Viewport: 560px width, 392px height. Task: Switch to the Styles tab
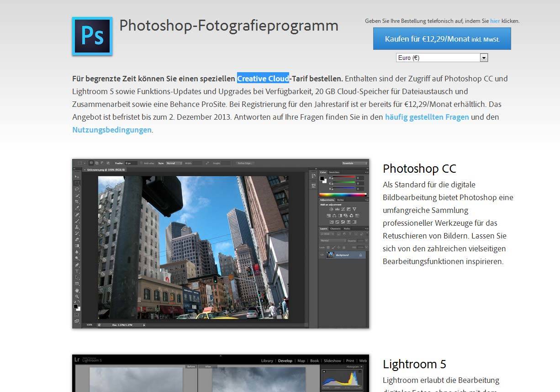340,200
